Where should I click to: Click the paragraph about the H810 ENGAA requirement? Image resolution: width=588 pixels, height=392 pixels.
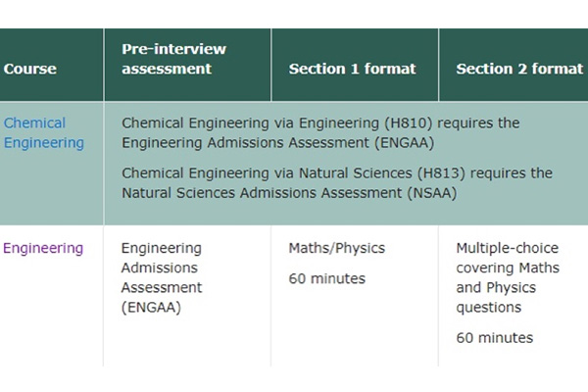pos(320,133)
